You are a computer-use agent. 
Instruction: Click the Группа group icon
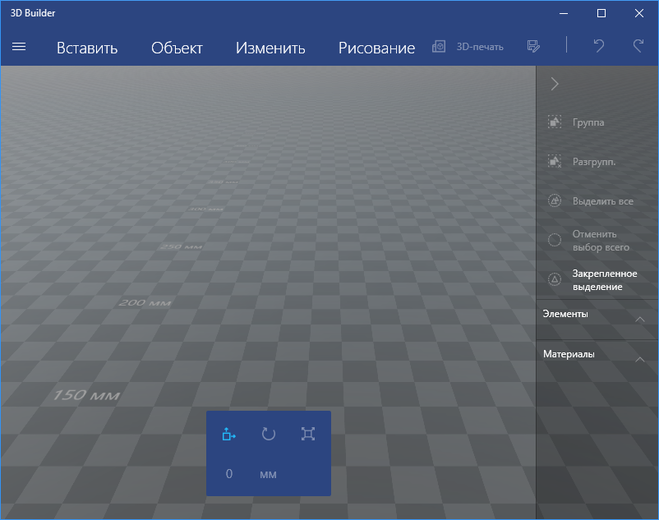click(554, 122)
